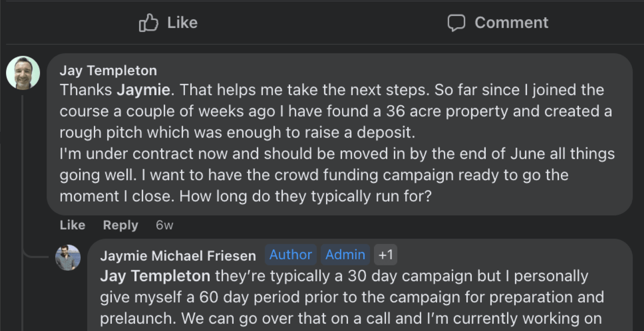
Task: Open Jaymie Michael Friesen author name
Action: tap(178, 256)
